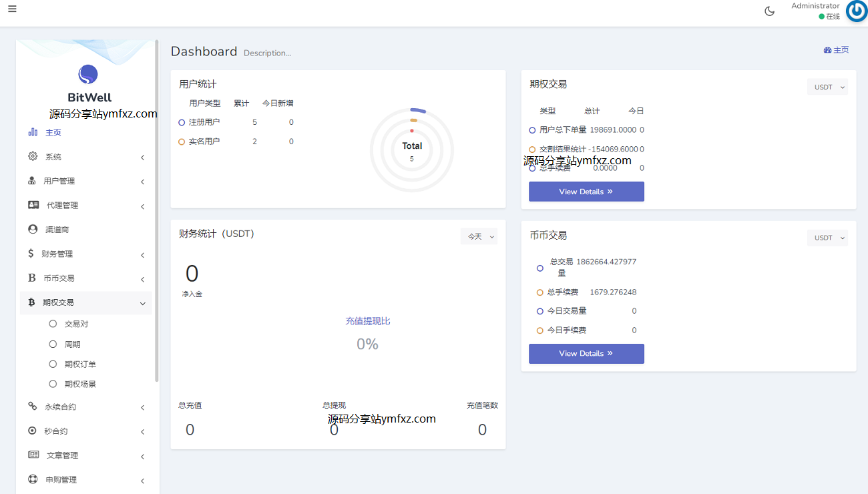Collapse the 期权交易 sidebar menu
The image size is (868, 494).
[142, 303]
